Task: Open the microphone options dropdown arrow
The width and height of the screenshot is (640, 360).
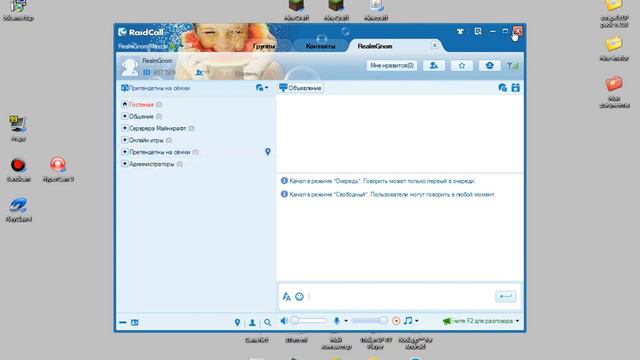Action: tap(346, 321)
